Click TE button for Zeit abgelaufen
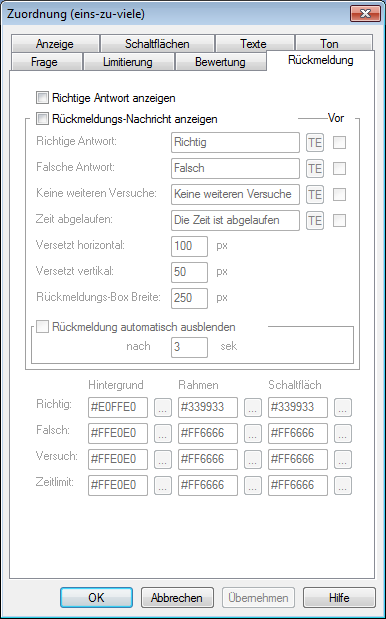The height and width of the screenshot is (619, 386). pos(315,220)
